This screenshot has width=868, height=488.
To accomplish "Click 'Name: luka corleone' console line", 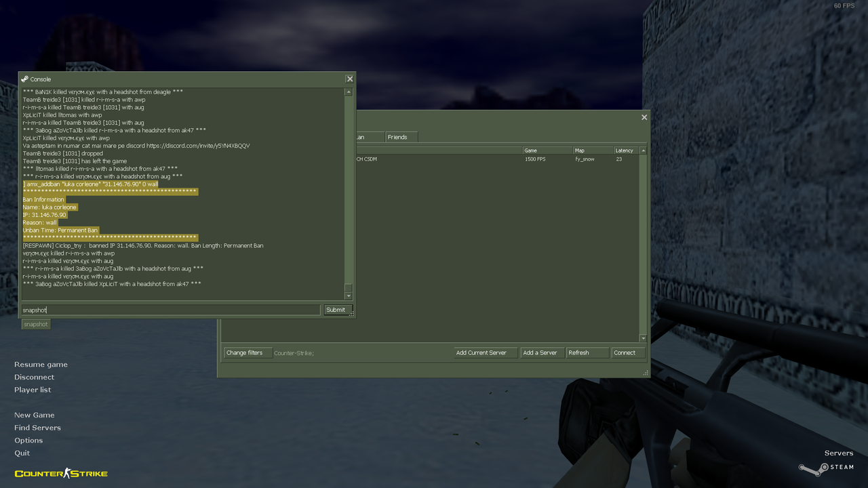I will (50, 207).
